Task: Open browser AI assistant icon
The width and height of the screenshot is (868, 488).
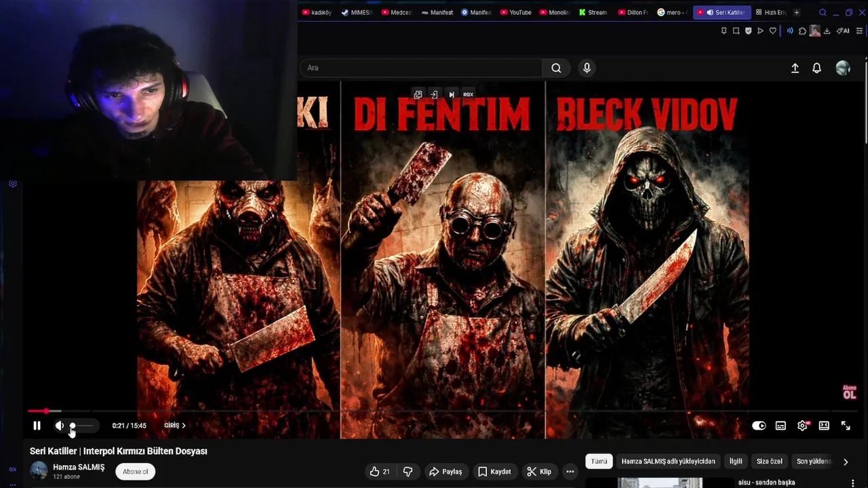Action: click(x=843, y=30)
